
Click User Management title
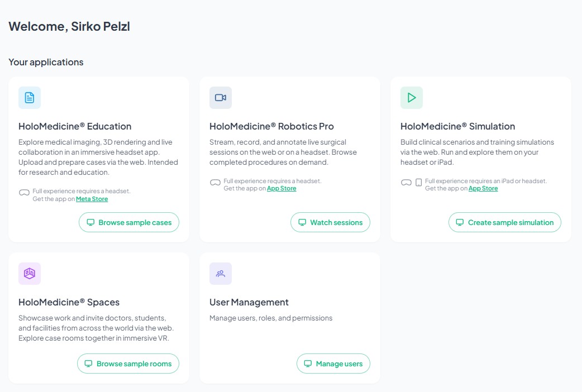[x=249, y=302]
